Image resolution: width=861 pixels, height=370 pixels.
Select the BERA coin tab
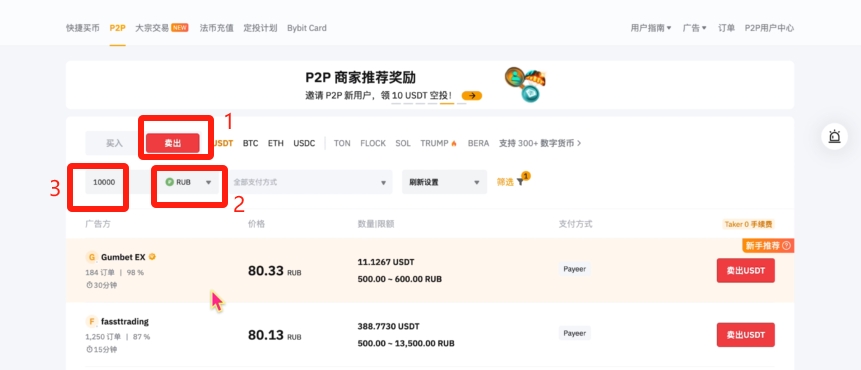[478, 143]
